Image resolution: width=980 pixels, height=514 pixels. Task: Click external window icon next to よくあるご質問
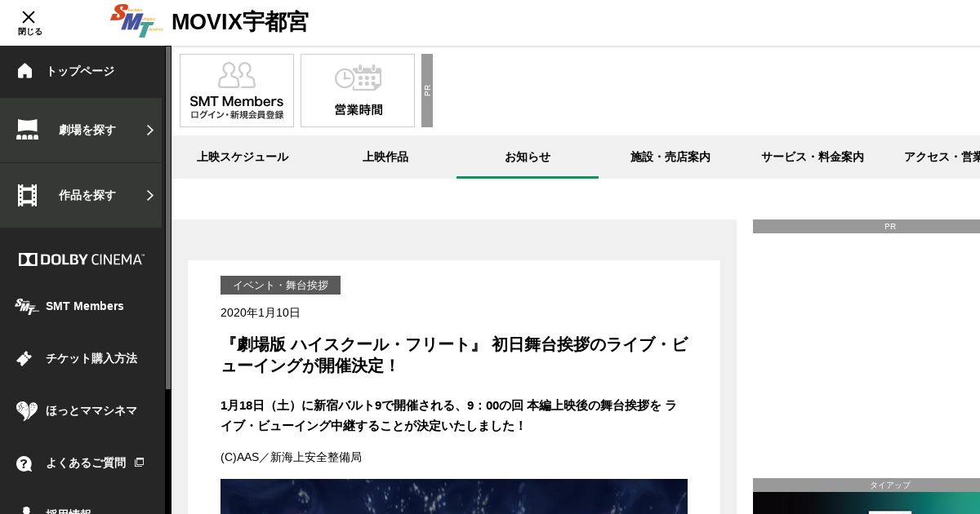click(x=139, y=462)
